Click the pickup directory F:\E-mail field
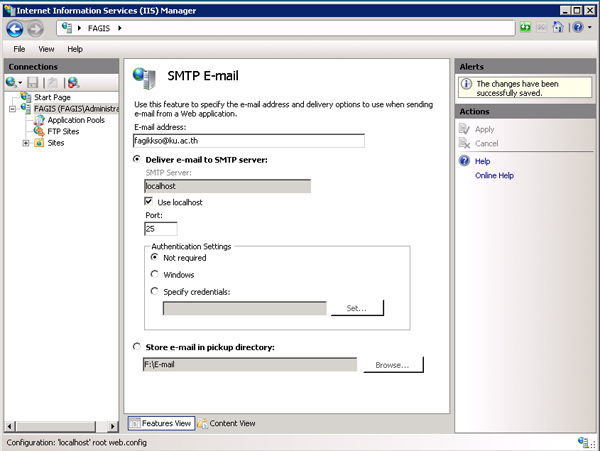The width and height of the screenshot is (600, 451). coord(249,365)
